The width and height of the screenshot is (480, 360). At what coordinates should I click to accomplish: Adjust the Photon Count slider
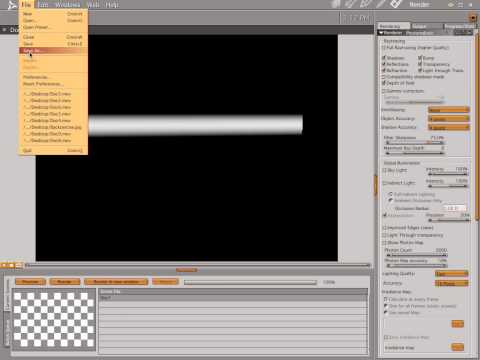[416, 255]
